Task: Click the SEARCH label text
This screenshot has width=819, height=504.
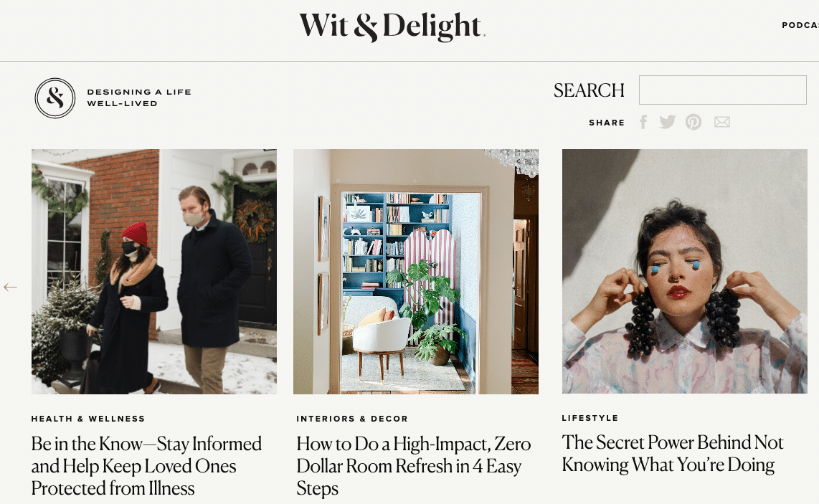Action: (x=589, y=90)
